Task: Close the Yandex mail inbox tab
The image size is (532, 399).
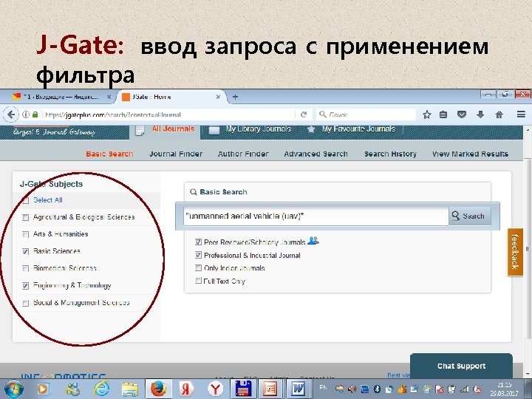Action: (109, 97)
